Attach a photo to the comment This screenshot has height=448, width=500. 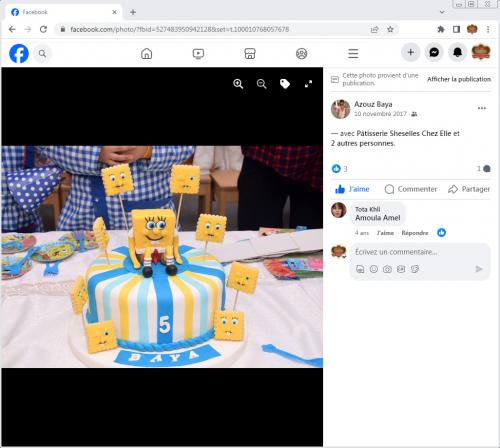coord(387,269)
